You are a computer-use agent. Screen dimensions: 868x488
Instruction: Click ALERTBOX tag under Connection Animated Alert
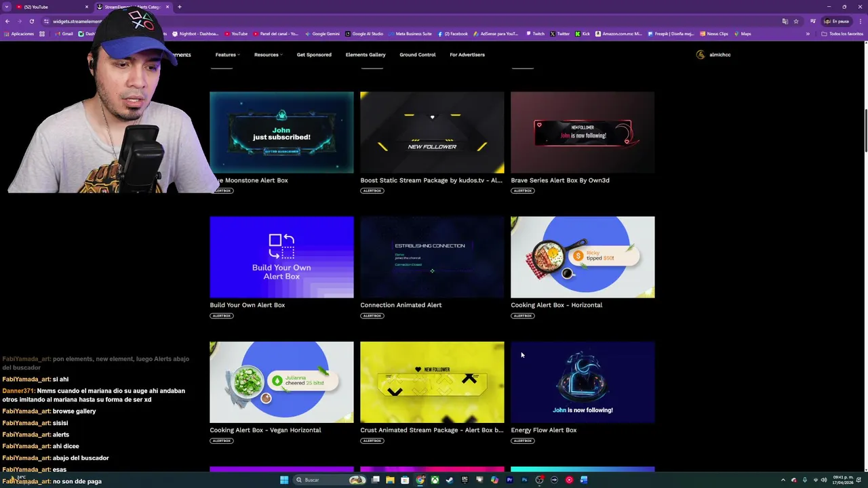click(x=372, y=316)
